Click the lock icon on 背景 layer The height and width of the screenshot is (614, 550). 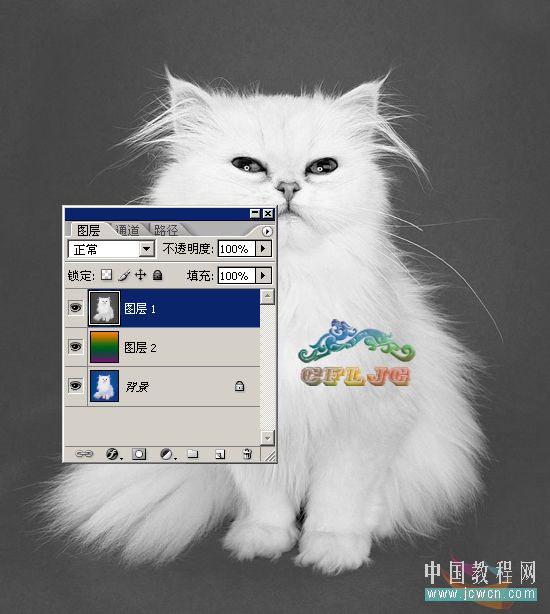click(x=239, y=386)
